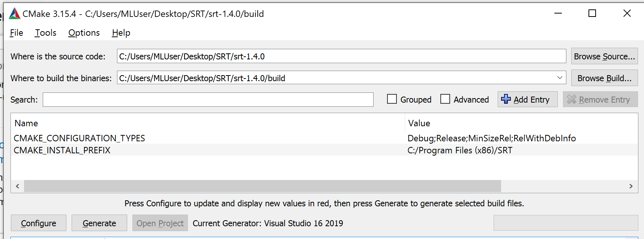
Task: Click inside the Search input field
Action: tap(208, 100)
